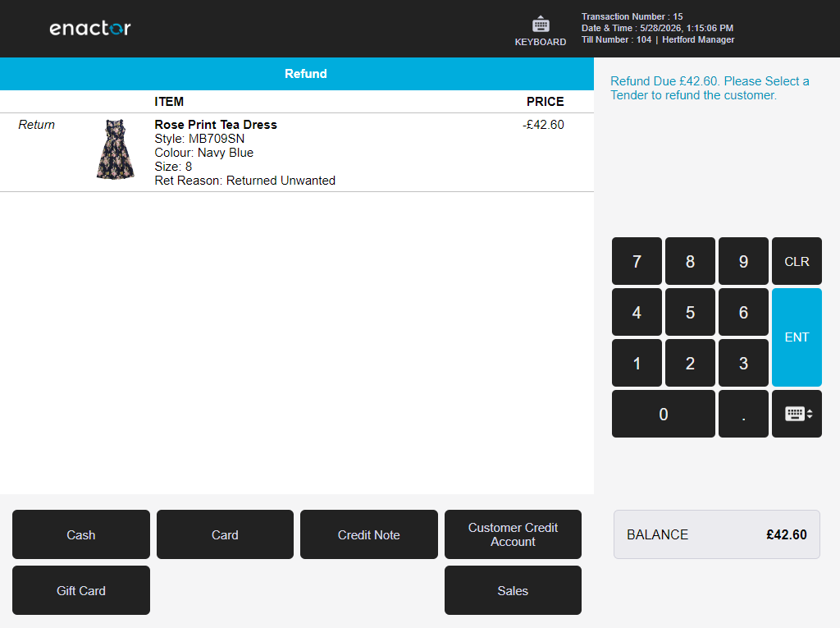Tap keypad digit 6
840x628 pixels.
(x=743, y=312)
